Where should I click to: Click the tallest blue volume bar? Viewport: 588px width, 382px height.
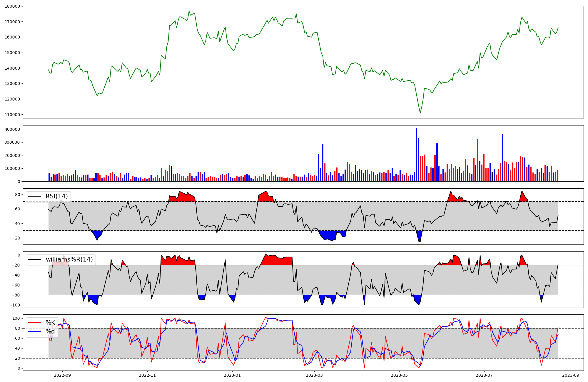417,155
